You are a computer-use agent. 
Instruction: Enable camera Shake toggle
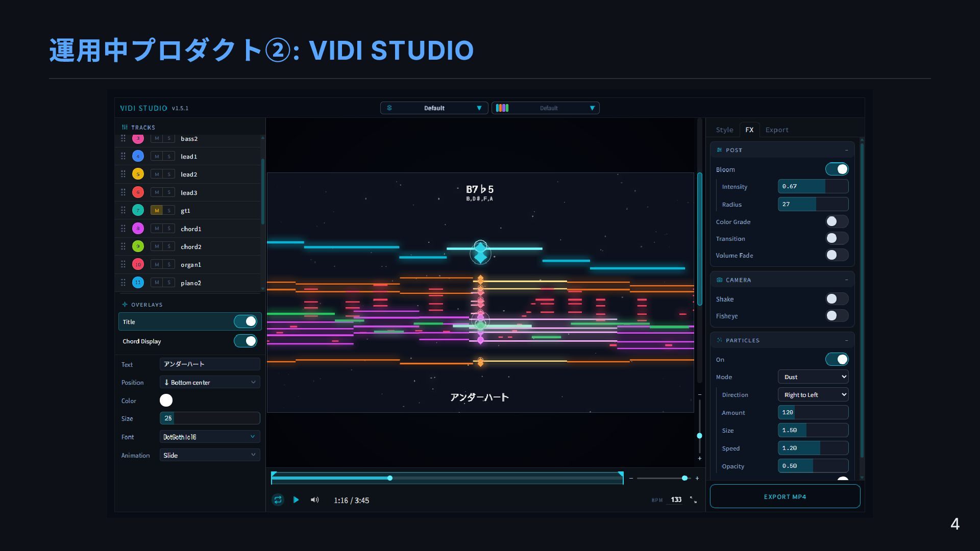tap(837, 299)
